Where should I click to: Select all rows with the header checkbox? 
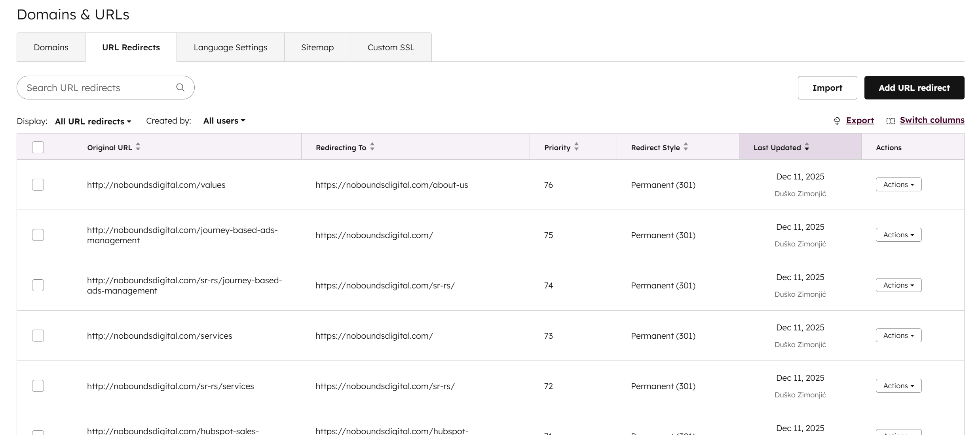coord(38,147)
